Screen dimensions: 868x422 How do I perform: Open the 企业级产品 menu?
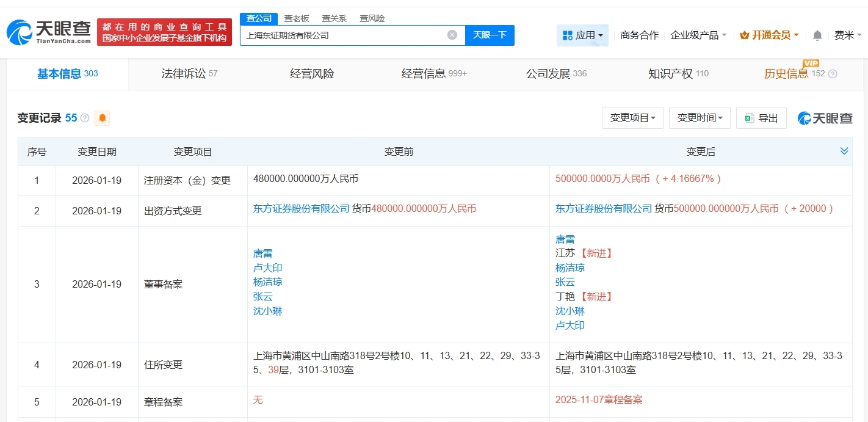coord(698,35)
